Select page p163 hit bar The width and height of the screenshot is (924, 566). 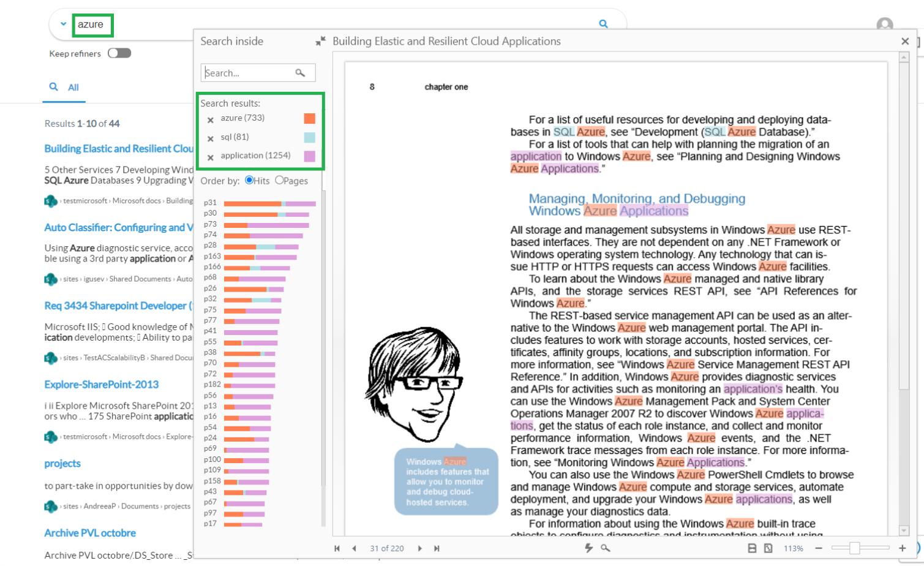click(x=260, y=257)
